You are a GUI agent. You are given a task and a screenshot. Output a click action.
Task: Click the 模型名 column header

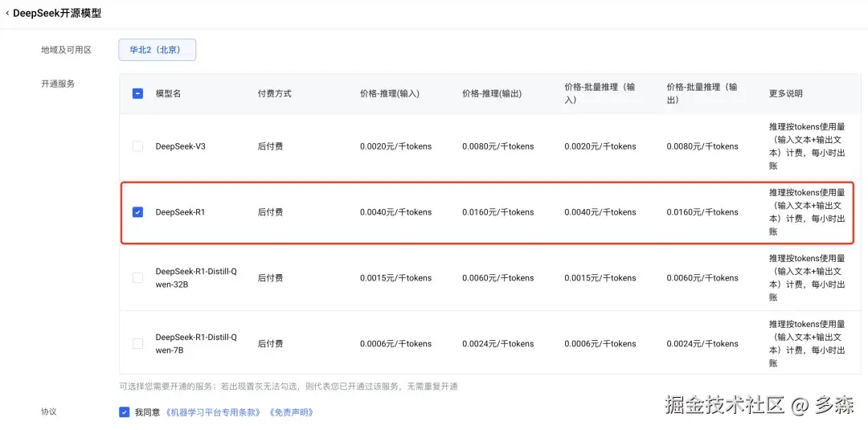pos(168,94)
